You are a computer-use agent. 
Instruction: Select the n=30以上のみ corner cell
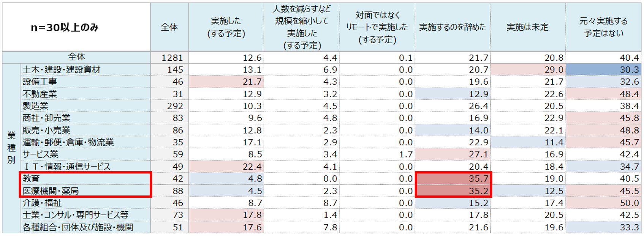tap(65, 27)
